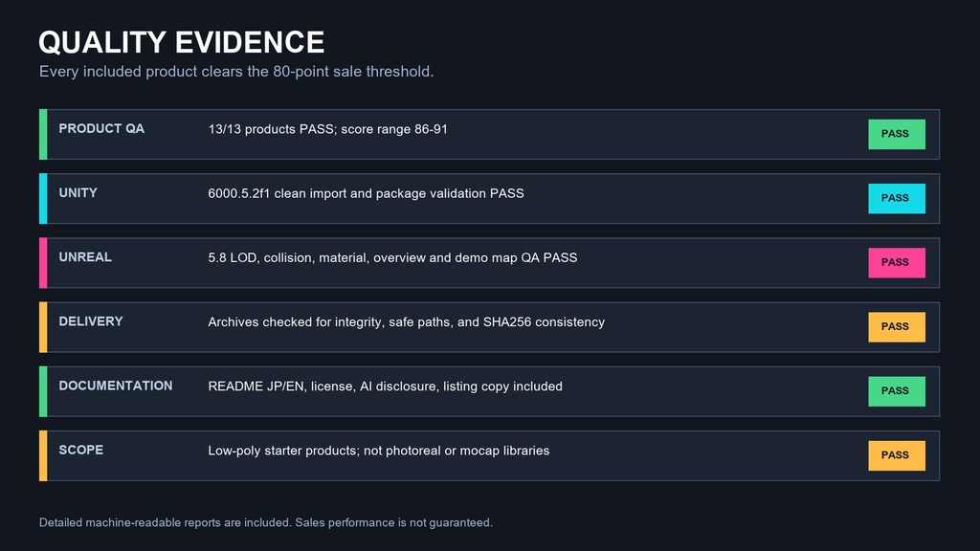Click the cyan PASS badge in UNITY row
This screenshot has width=980, height=551.
click(896, 199)
